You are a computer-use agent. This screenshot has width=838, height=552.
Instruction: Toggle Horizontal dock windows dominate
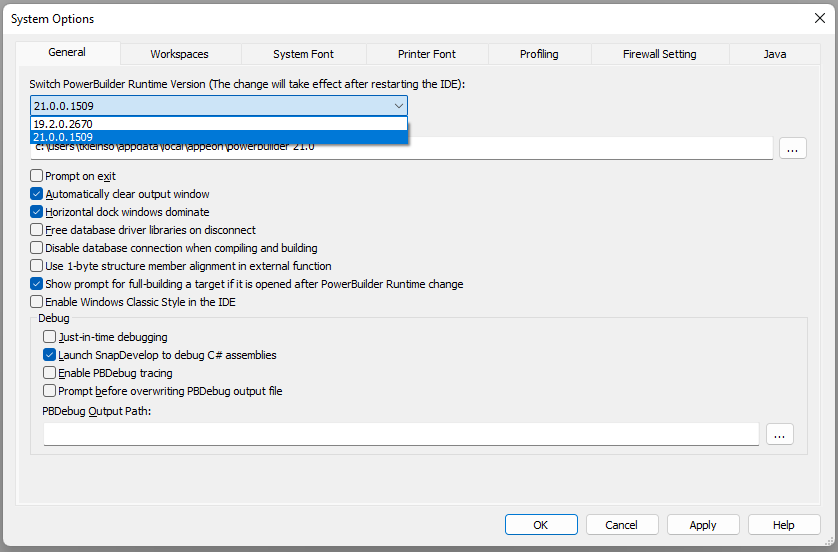click(37, 212)
